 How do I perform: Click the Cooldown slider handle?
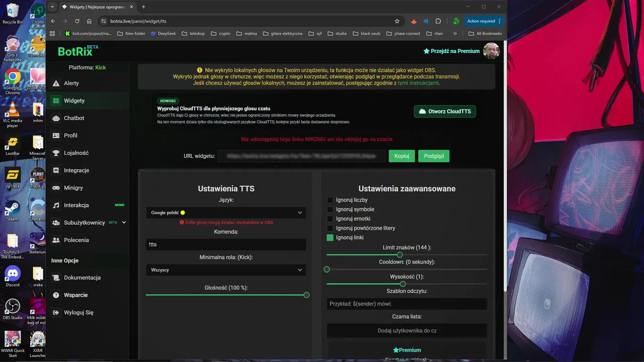click(327, 269)
